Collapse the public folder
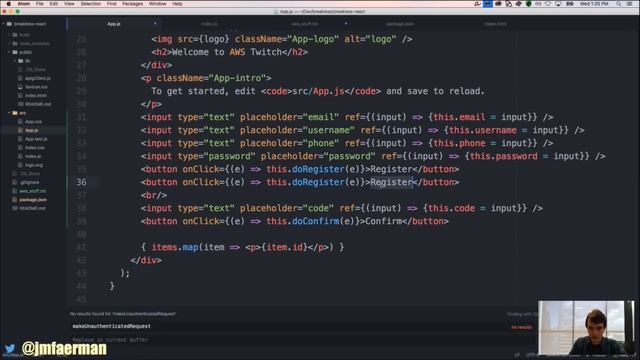Image resolution: width=640 pixels, height=360 pixels. (x=9, y=52)
